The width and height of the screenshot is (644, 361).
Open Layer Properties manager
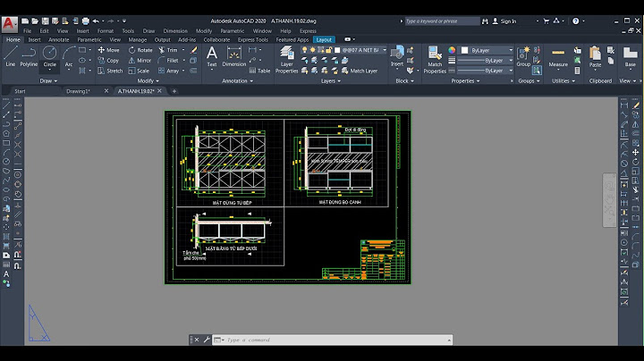coord(286,60)
